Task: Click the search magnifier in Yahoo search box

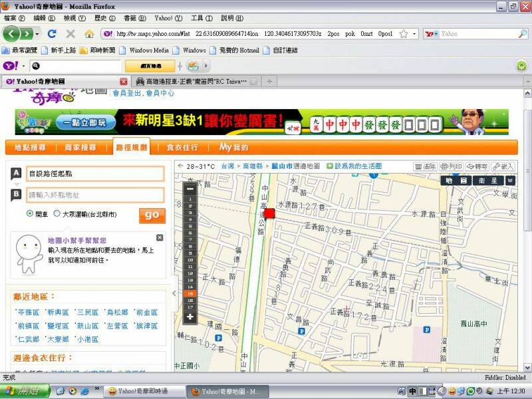Action: (x=523, y=34)
